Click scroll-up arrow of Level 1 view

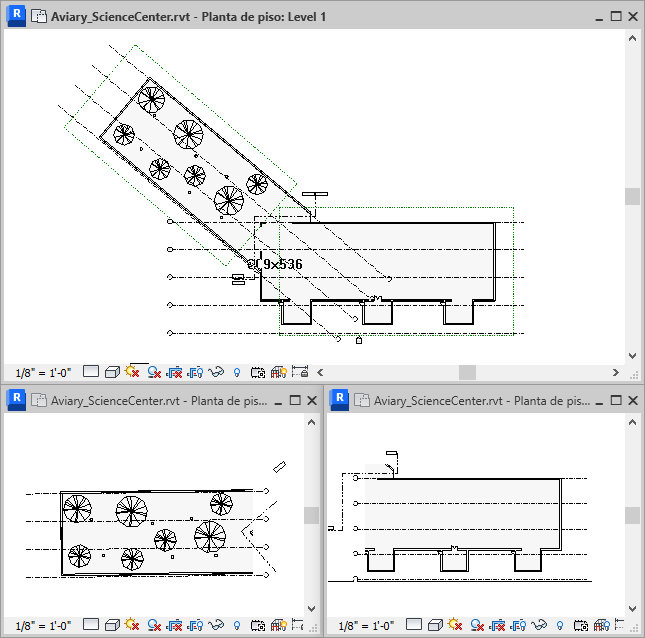coord(632,39)
